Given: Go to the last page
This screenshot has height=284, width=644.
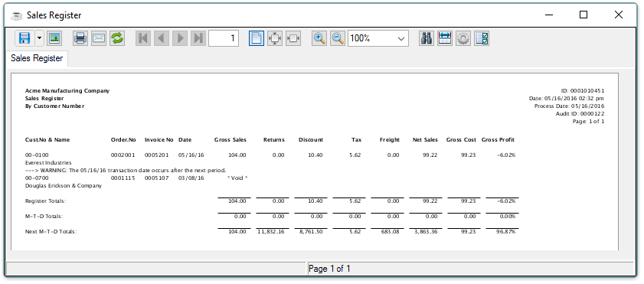Looking at the screenshot, I should point(198,38).
